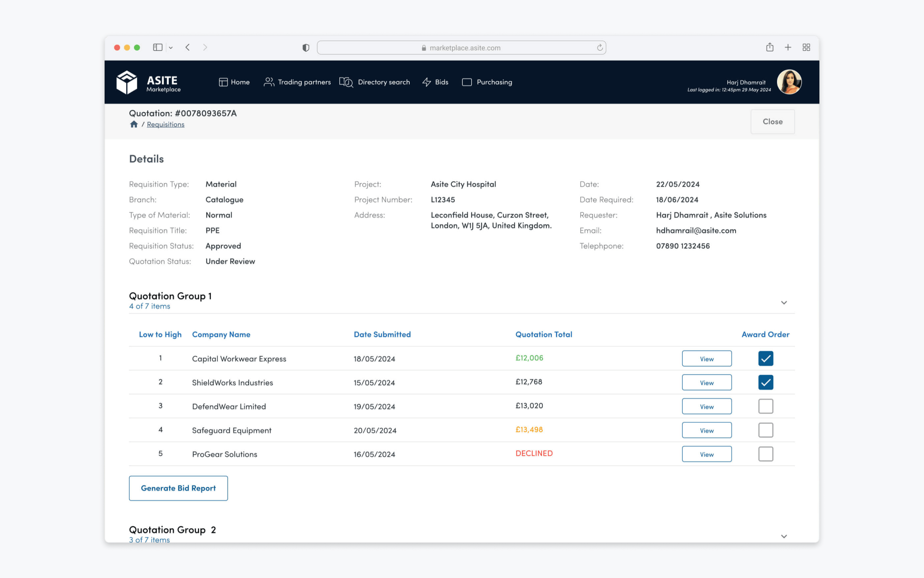Click the Award Order column header
This screenshot has width=924, height=578.
point(765,335)
